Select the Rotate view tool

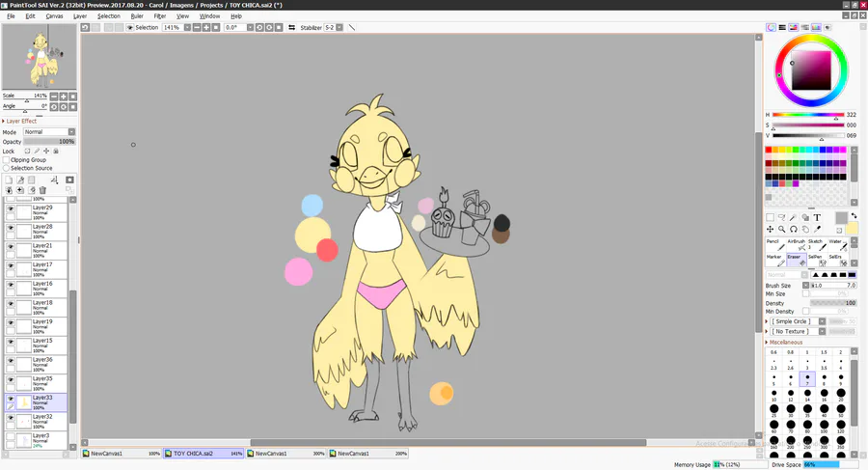coord(794,229)
